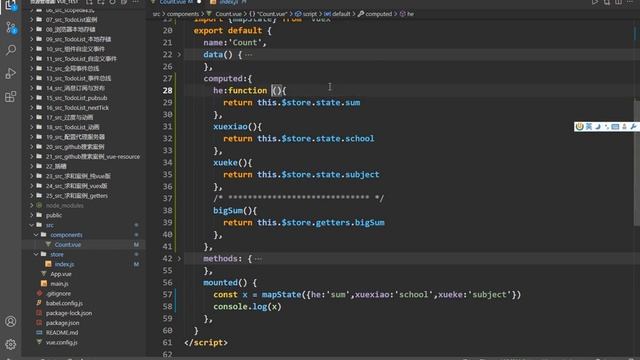
Task: Click the closing script tag on line 61
Action: 206,342
